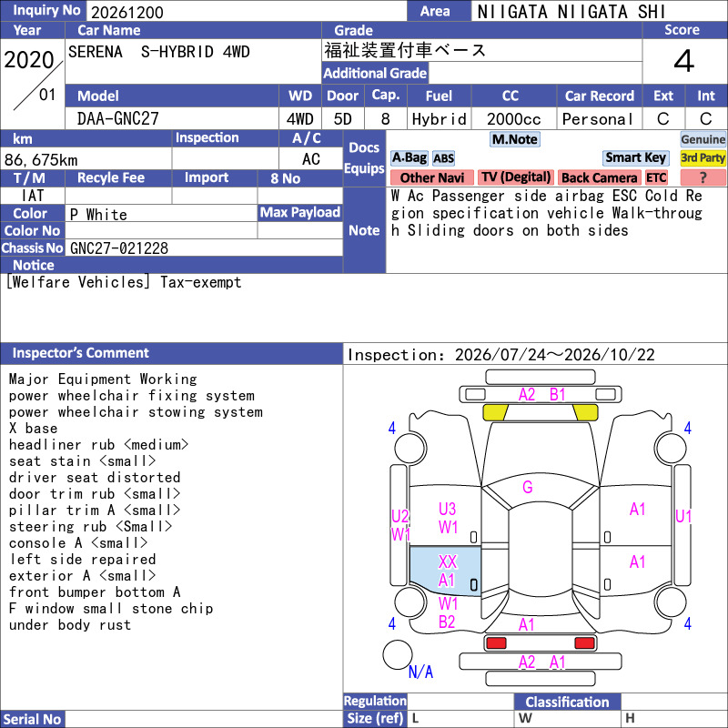728x728 pixels.
Task: Click the transmission value IAT
Action: click(x=33, y=196)
